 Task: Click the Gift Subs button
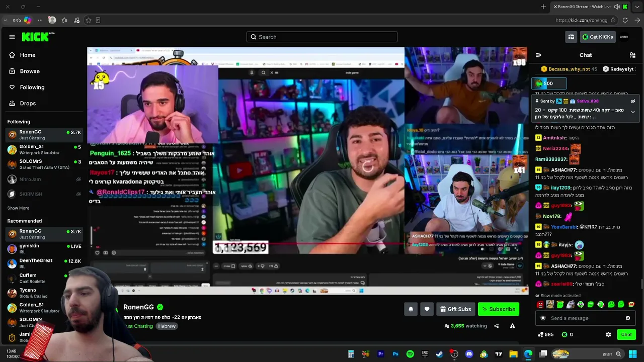coord(455,309)
